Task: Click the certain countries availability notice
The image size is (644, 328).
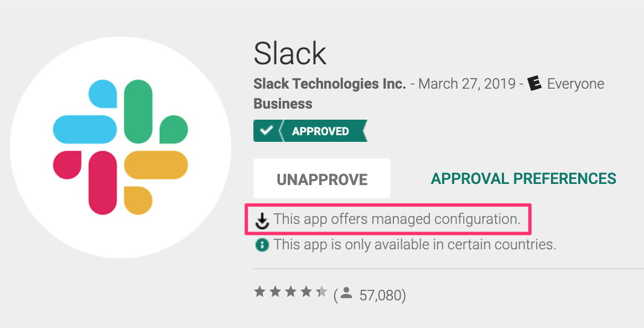Action: 415,244
